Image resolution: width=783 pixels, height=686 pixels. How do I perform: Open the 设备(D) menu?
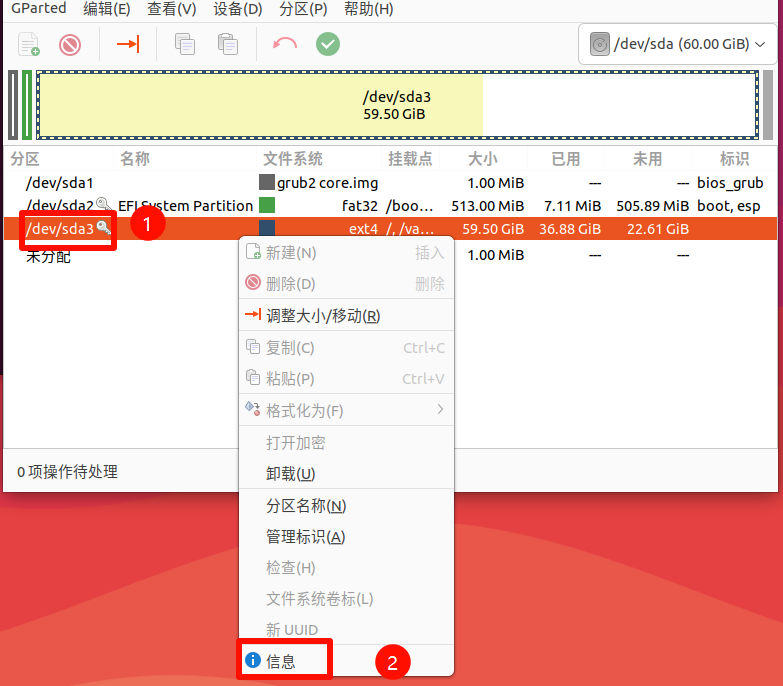tap(238, 8)
